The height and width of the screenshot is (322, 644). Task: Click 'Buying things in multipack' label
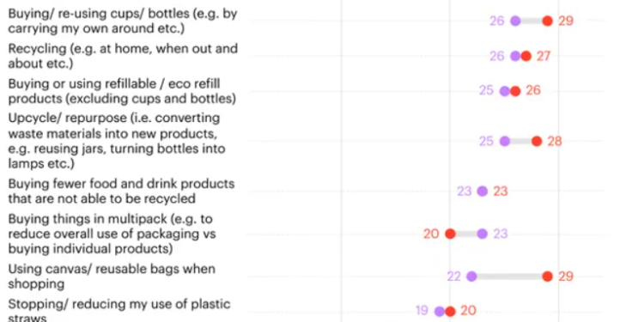tap(112, 234)
